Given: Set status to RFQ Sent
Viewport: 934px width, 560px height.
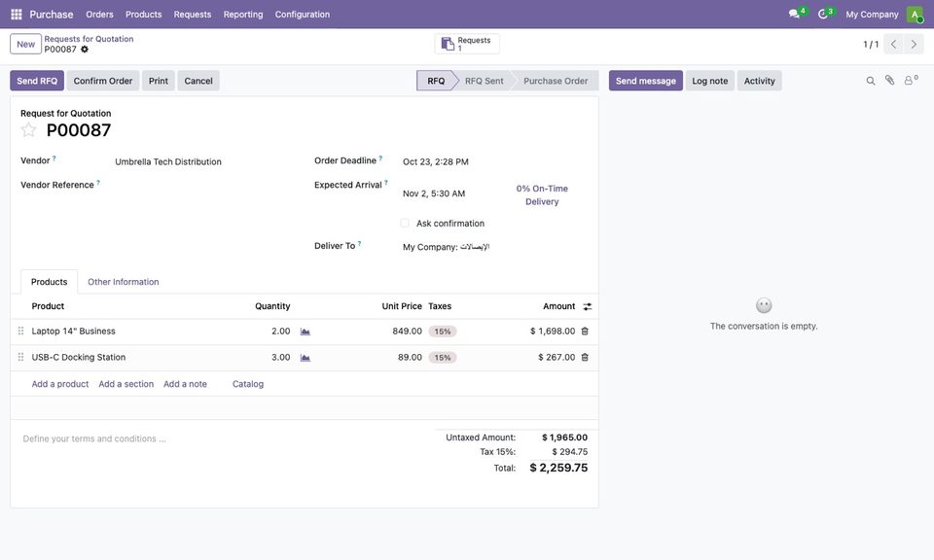Looking at the screenshot, I should point(484,81).
